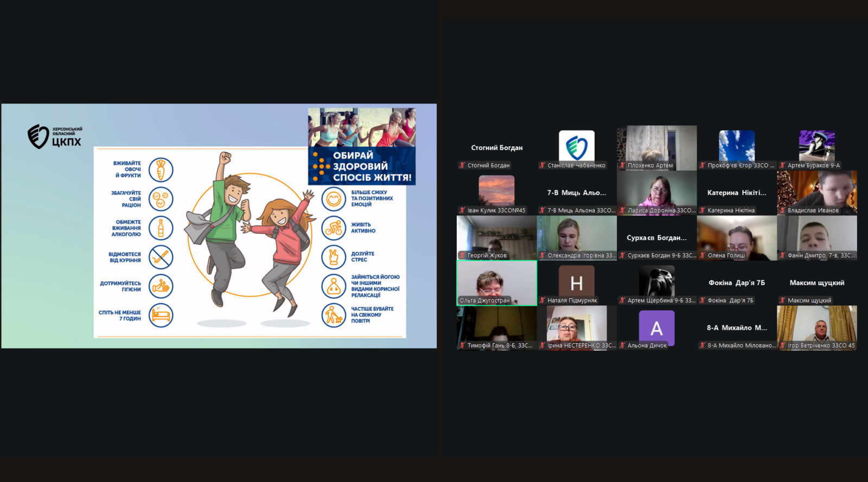Select the Ігор Ветріченко video tile
868x482 pixels.
point(816,327)
